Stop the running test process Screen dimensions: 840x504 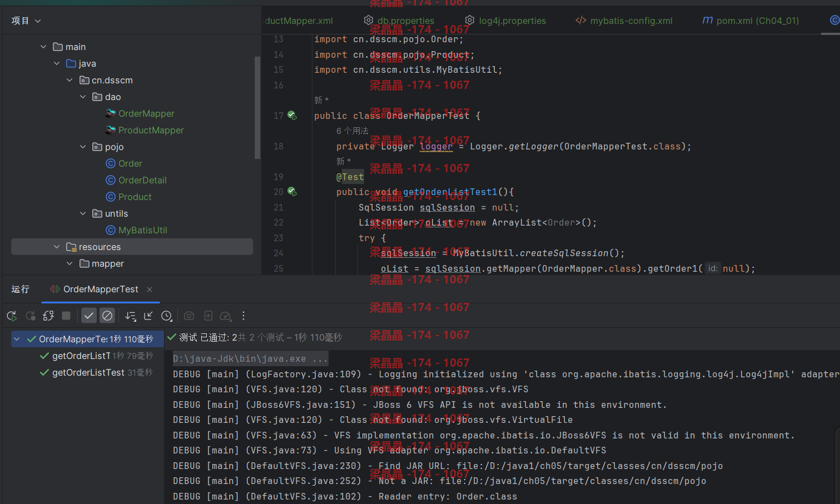(66, 316)
